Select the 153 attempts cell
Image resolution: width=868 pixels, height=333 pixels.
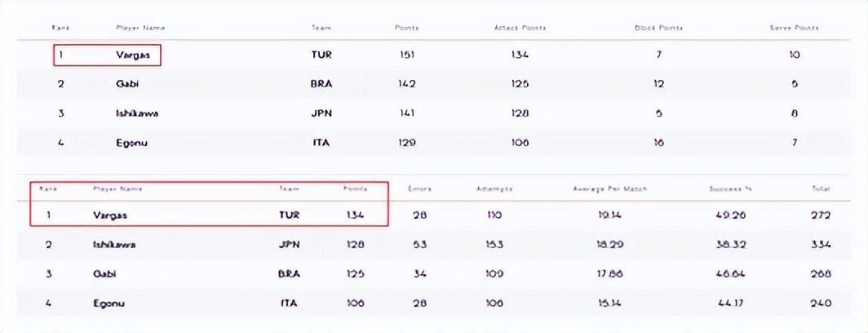(494, 244)
